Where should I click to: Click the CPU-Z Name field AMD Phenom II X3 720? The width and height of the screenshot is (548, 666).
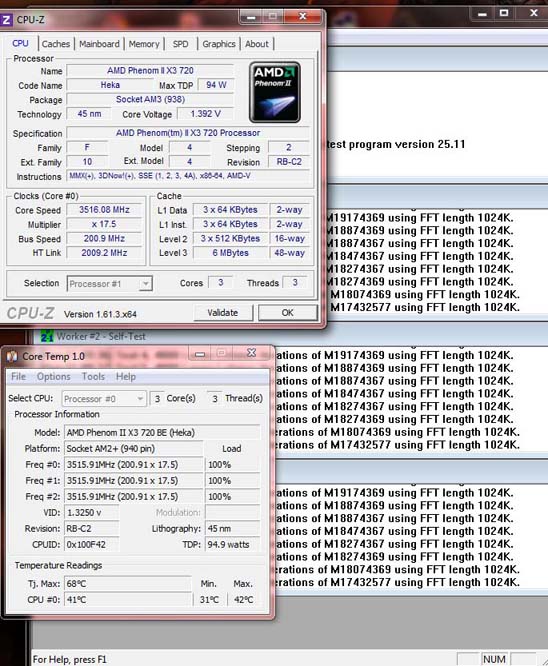150,71
